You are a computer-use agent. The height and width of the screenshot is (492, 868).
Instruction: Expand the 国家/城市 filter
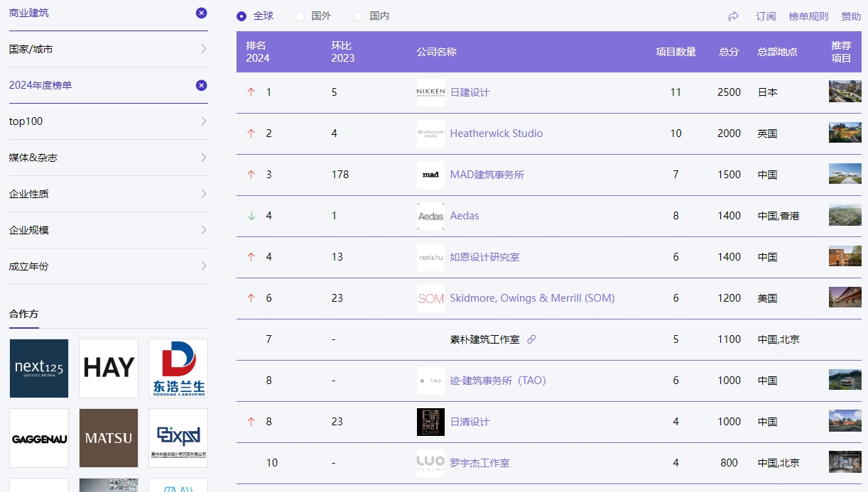(108, 49)
